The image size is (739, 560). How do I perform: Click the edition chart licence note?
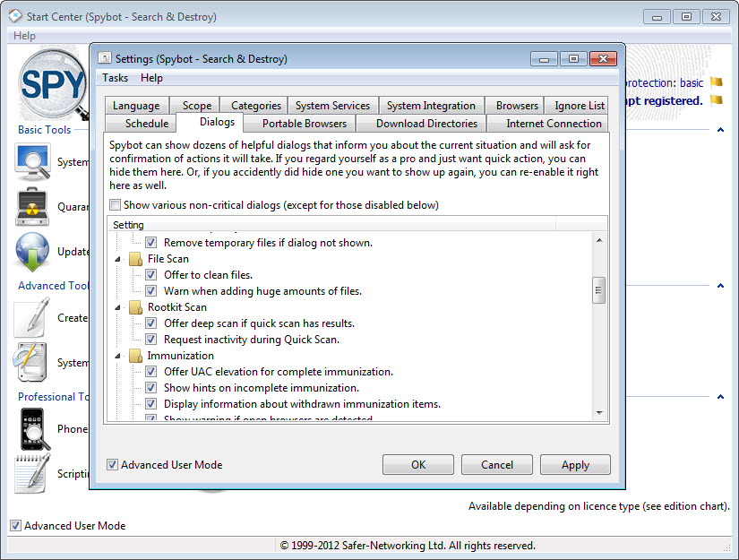pos(598,506)
